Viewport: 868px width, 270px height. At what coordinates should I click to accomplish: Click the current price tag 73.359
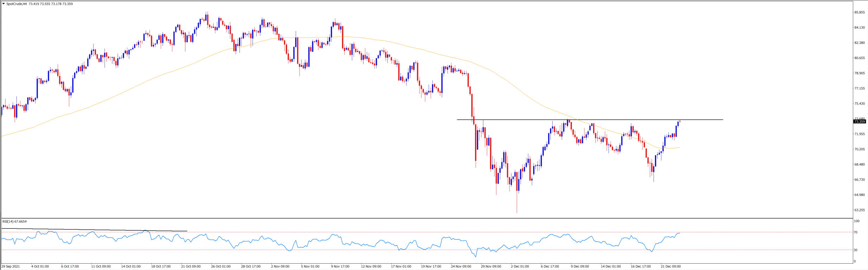tap(859, 121)
